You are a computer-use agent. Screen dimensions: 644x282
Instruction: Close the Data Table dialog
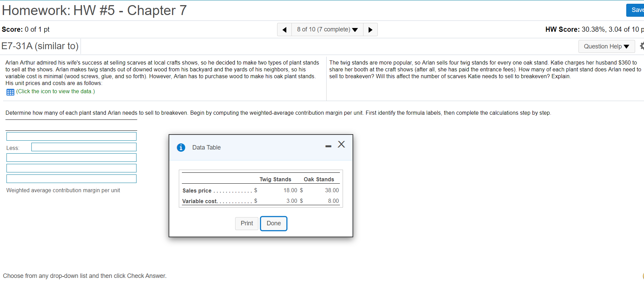tap(341, 144)
